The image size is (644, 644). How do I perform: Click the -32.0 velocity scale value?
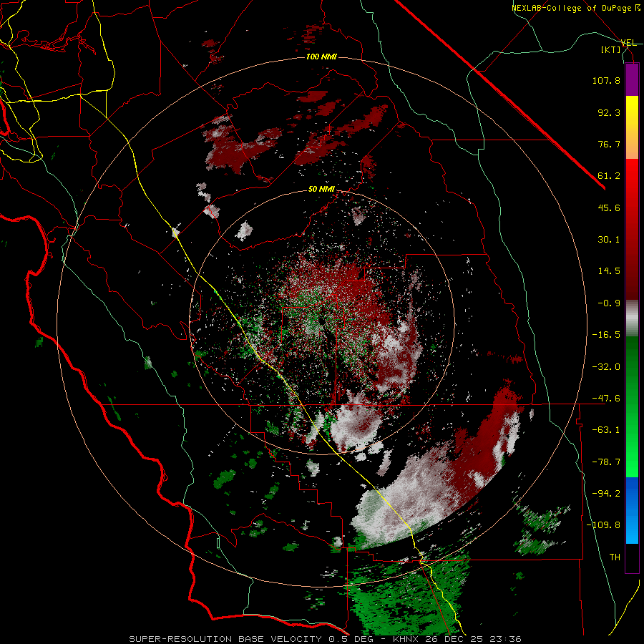606,367
